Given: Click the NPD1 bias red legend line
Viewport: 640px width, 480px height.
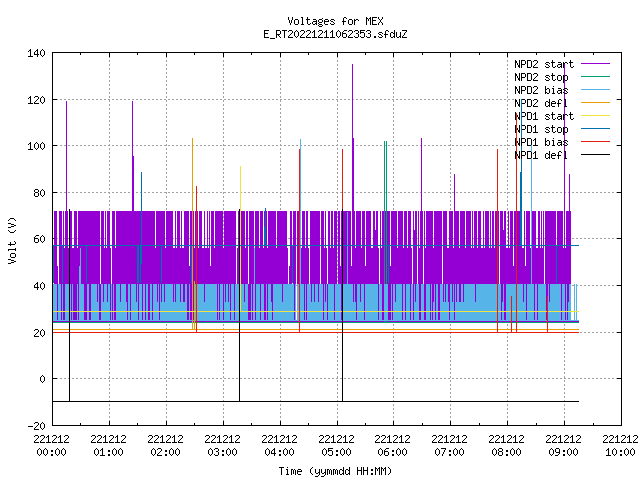Looking at the screenshot, I should pos(595,142).
